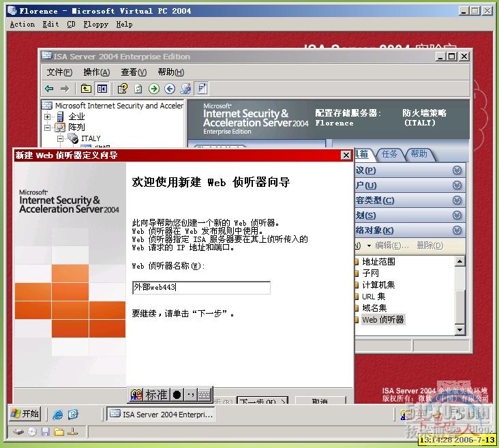This screenshot has height=448, width=499.
Task: Click the shared folder icon in Virtual PC status bar
Action: click(59, 432)
